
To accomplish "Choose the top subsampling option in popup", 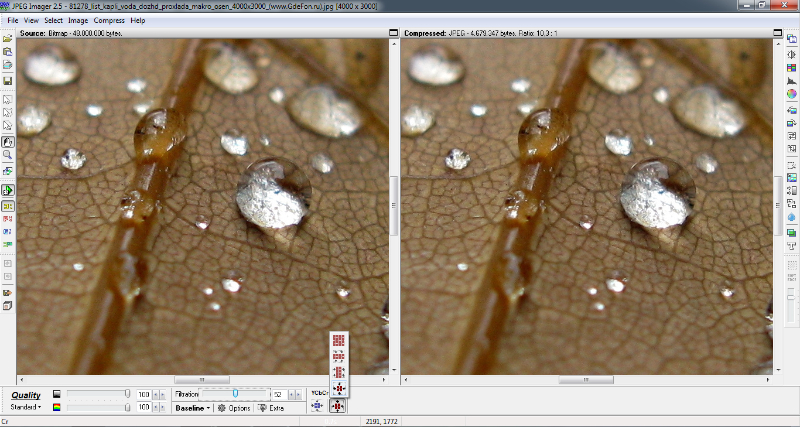I will [x=341, y=340].
